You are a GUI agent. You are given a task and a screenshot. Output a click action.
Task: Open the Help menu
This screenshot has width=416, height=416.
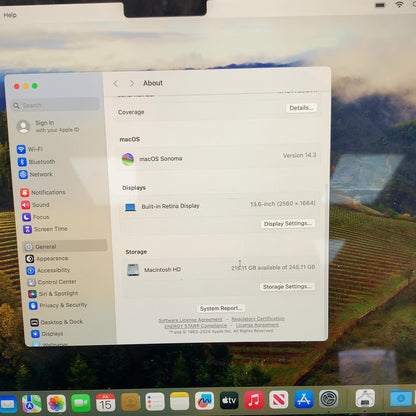(x=10, y=15)
